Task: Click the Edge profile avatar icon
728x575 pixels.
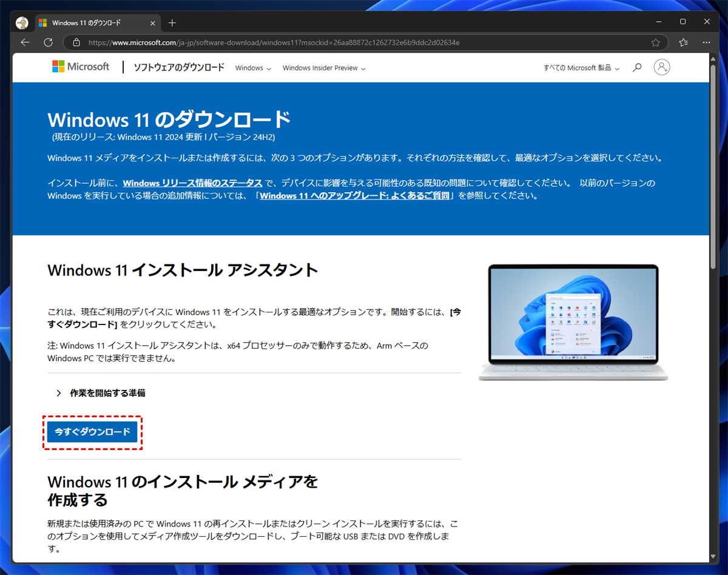Action: click(x=22, y=22)
